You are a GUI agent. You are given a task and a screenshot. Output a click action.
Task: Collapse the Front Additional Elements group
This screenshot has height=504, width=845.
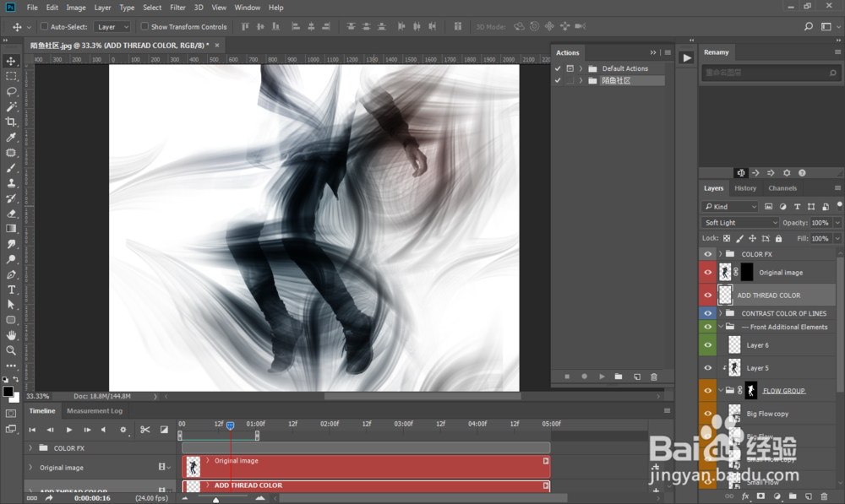[721, 327]
